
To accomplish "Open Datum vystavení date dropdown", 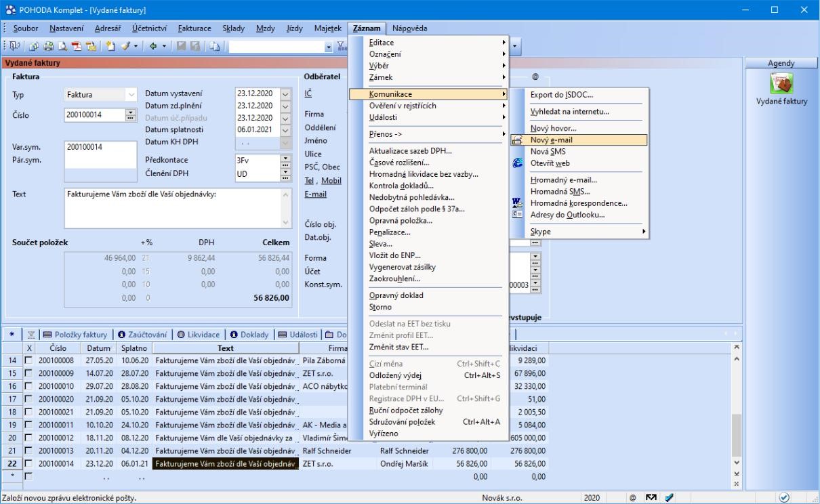I will tap(285, 93).
